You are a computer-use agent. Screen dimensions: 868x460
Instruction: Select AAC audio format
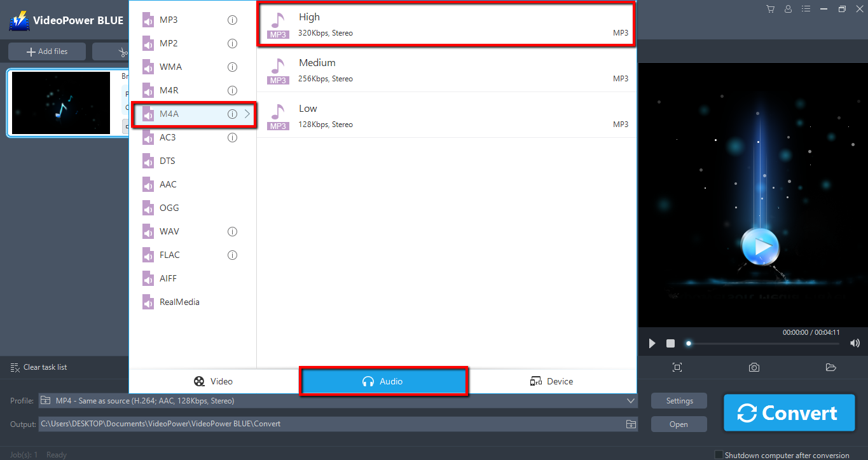193,184
